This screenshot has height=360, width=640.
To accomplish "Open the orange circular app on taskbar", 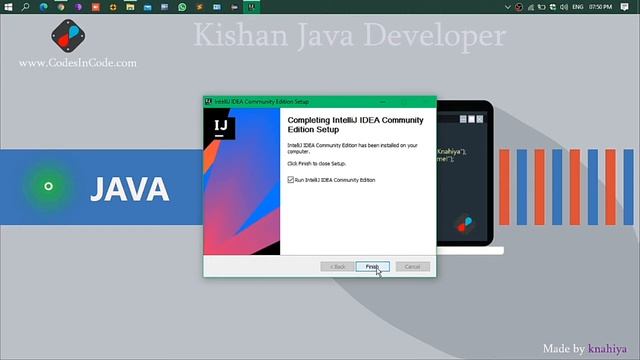I will 113,7.
